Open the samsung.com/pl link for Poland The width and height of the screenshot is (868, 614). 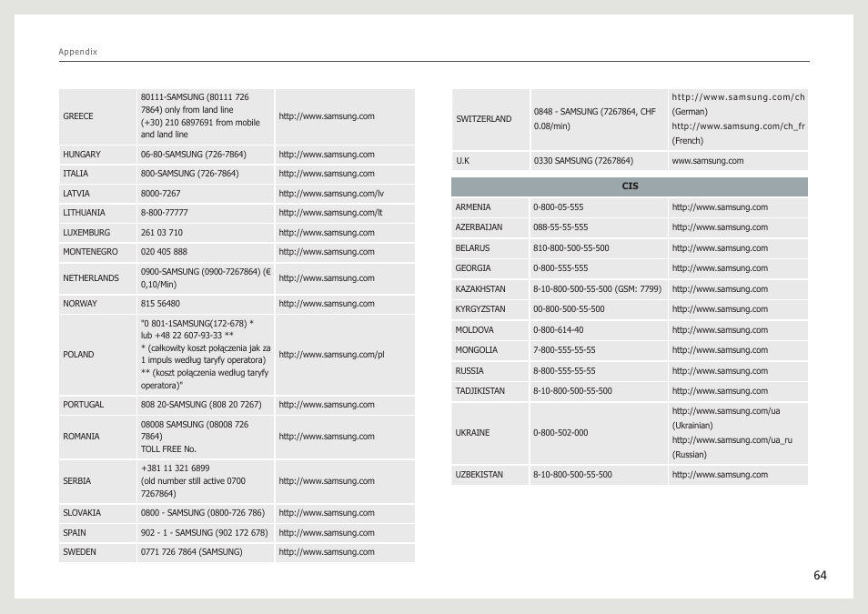coord(331,355)
